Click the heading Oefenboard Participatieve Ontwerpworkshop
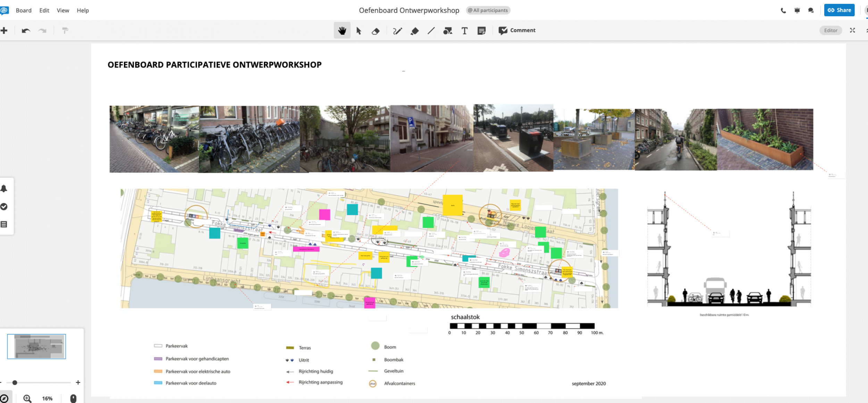The height and width of the screenshot is (403, 868). pos(215,65)
